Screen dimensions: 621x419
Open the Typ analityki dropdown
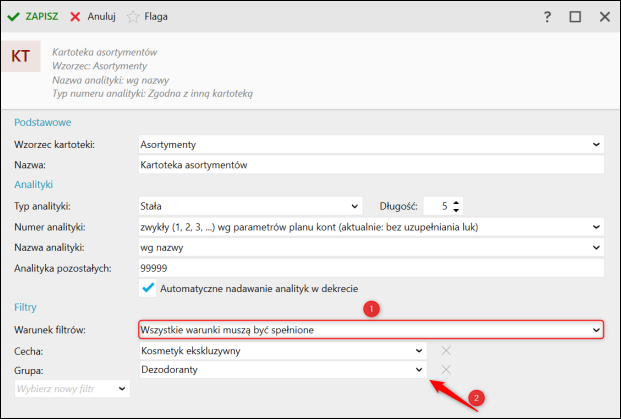[354, 207]
